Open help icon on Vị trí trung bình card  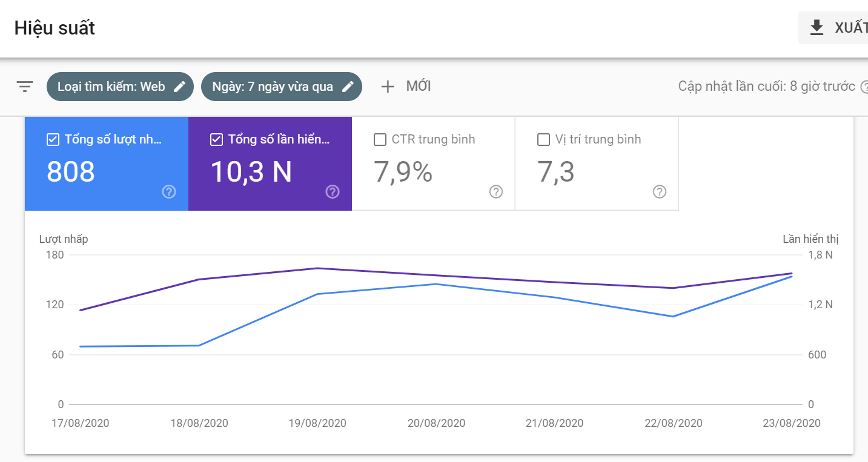pyautogui.click(x=660, y=192)
